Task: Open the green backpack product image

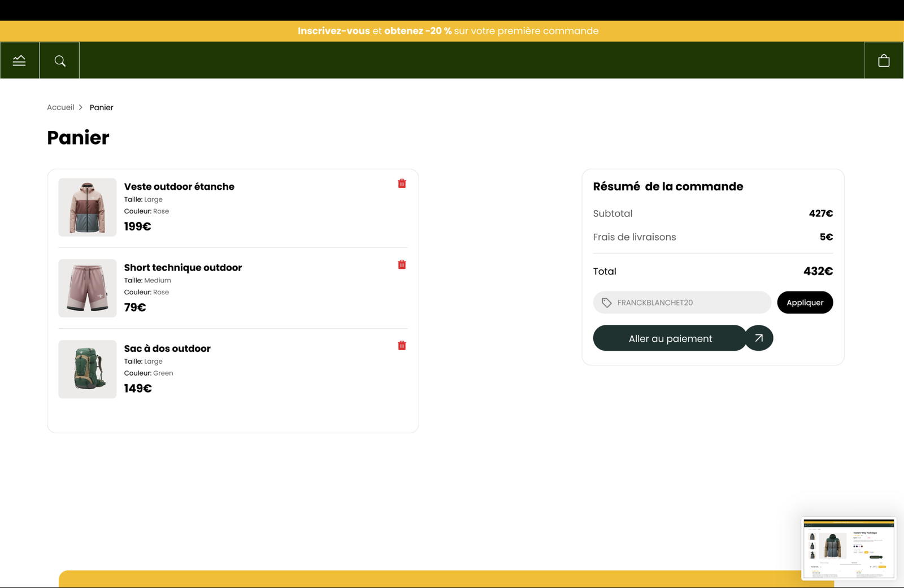Action: coord(88,369)
